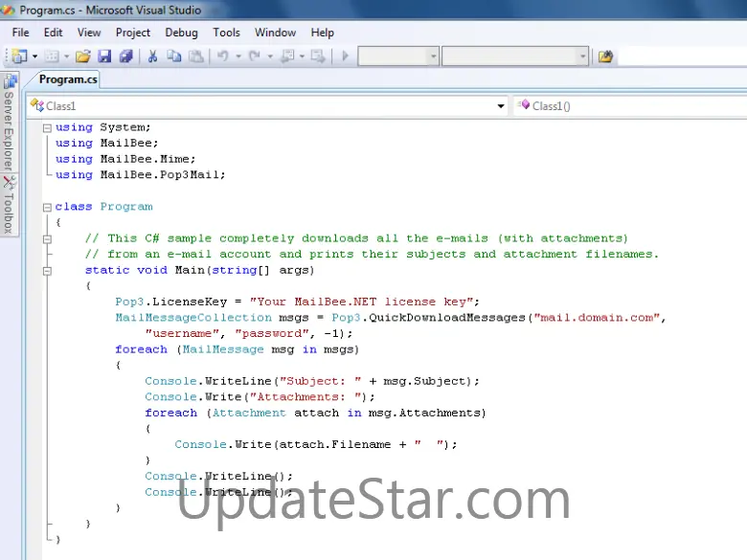Open the Solution Platforms combo box
The image size is (747, 560).
click(x=515, y=56)
